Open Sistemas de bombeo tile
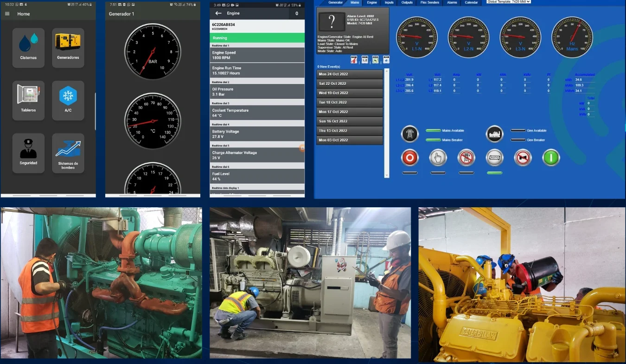Screen dimensions: 626x364 pos(68,153)
